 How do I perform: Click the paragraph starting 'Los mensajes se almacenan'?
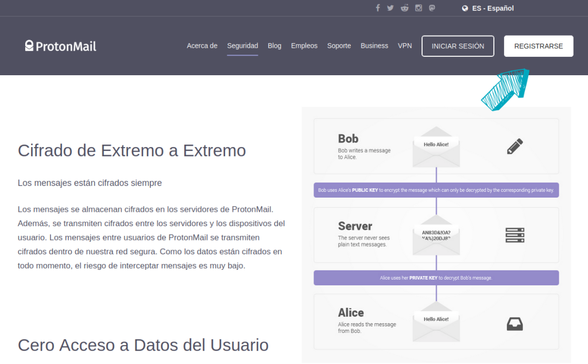pos(152,237)
